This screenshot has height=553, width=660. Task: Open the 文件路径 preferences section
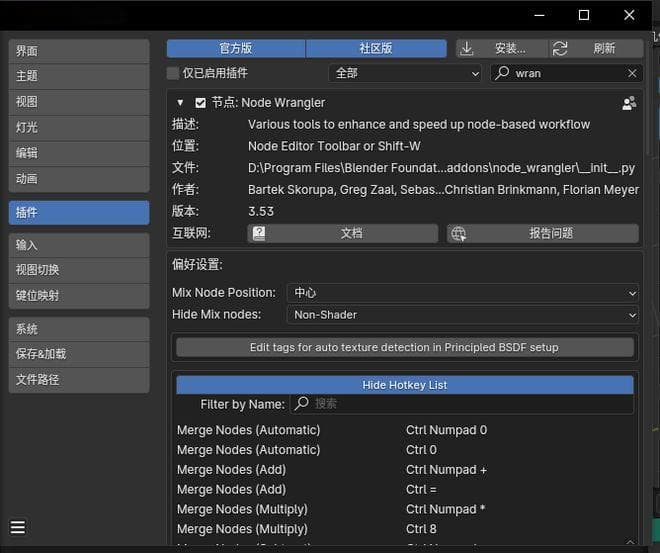(79, 380)
